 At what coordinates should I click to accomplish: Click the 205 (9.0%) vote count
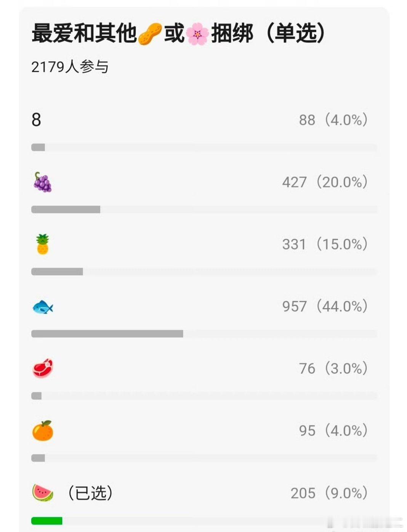329,493
